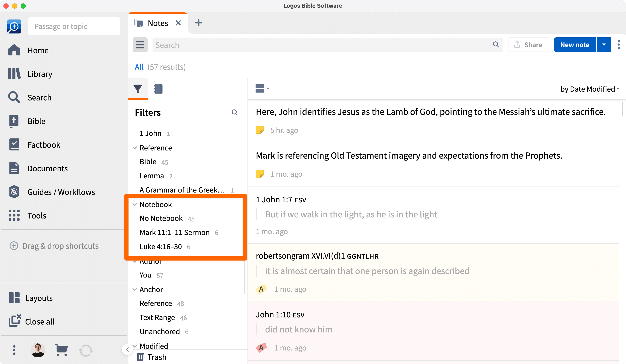
Task: Switch to the Filters funnel tab
Action: tap(138, 89)
